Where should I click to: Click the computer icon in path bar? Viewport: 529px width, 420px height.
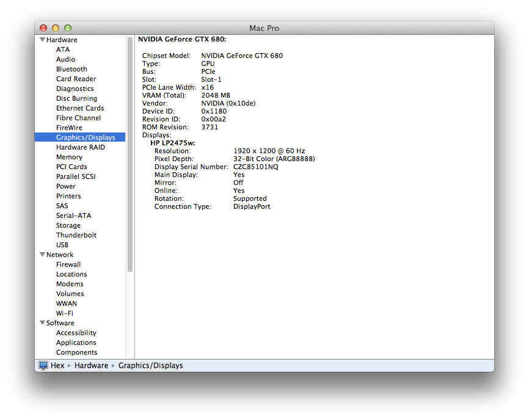[x=43, y=366]
